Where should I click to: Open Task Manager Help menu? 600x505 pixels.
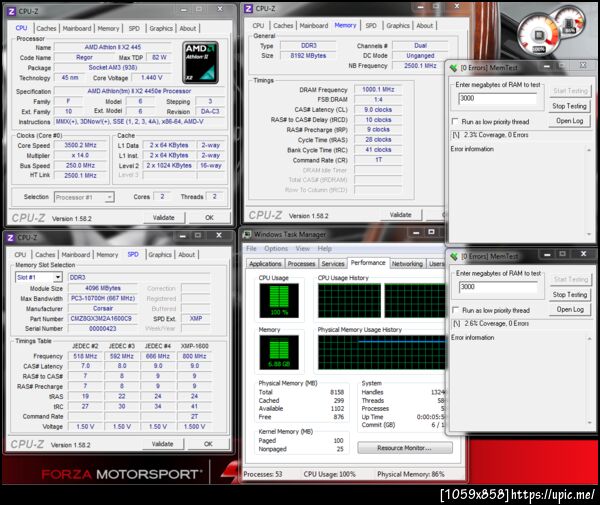click(324, 248)
